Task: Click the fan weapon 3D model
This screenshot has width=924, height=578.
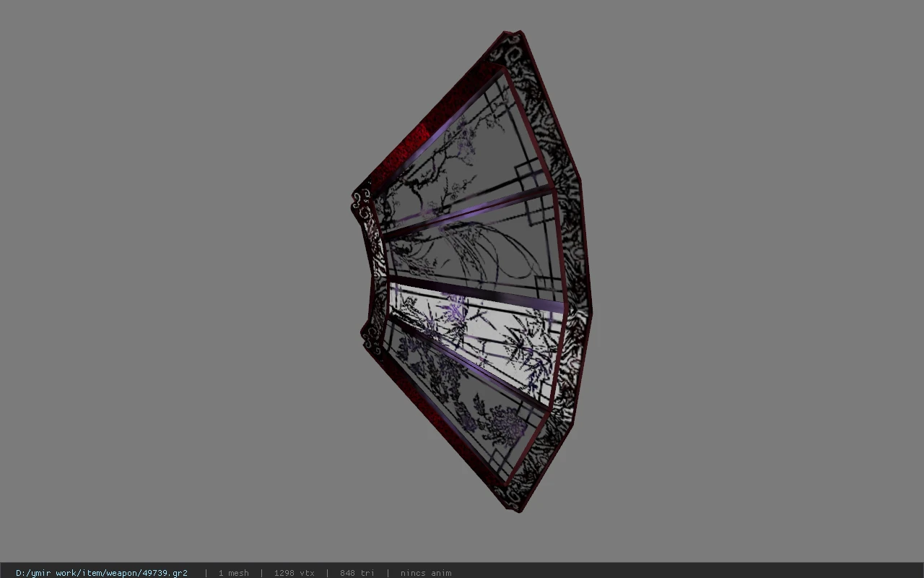Action: [473, 271]
